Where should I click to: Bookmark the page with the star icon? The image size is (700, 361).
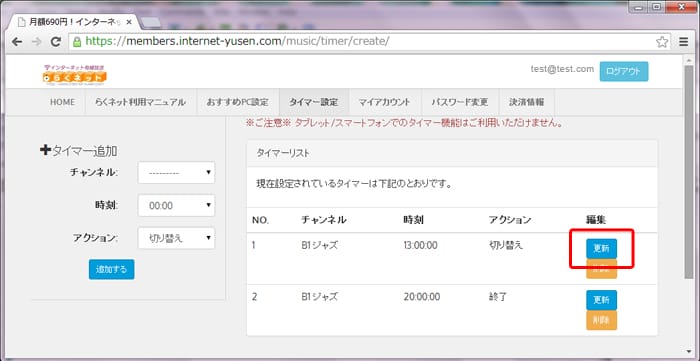pos(662,42)
